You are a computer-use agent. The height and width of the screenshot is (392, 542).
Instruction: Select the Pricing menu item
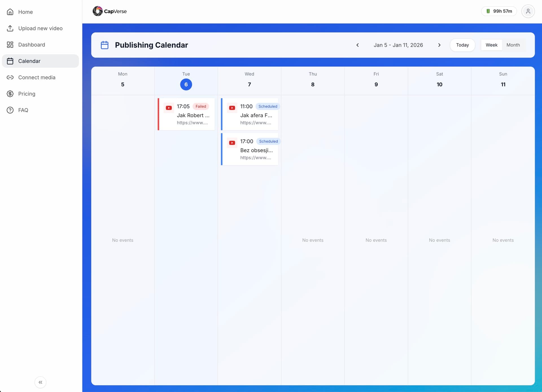(x=27, y=94)
